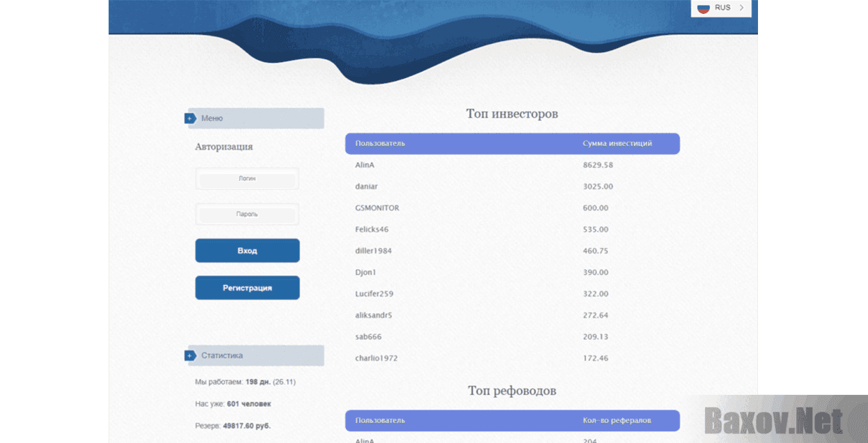Expand the Статистика plus icon
Image resolution: width=868 pixels, height=443 pixels.
190,356
